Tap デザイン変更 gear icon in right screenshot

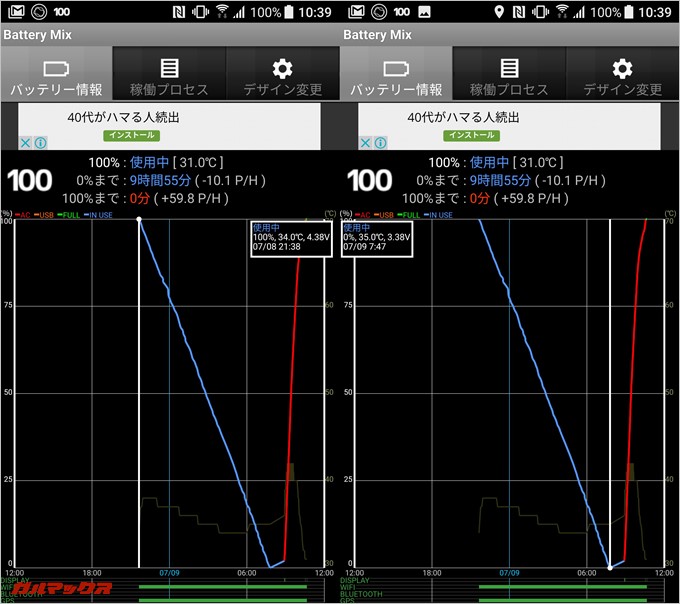[622, 69]
